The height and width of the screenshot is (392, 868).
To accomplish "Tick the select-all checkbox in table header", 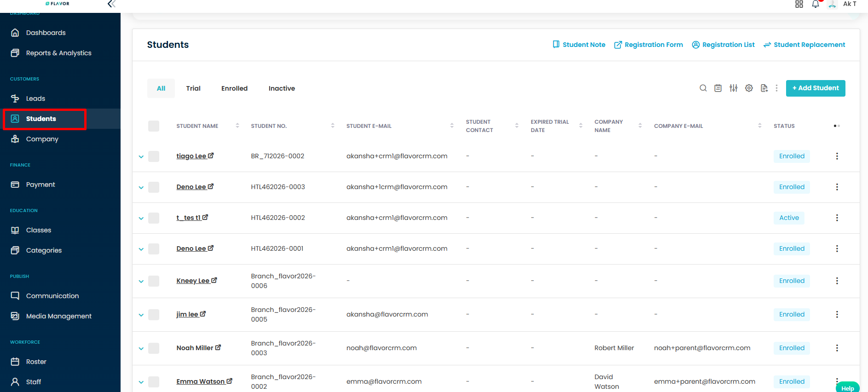I will [x=154, y=126].
